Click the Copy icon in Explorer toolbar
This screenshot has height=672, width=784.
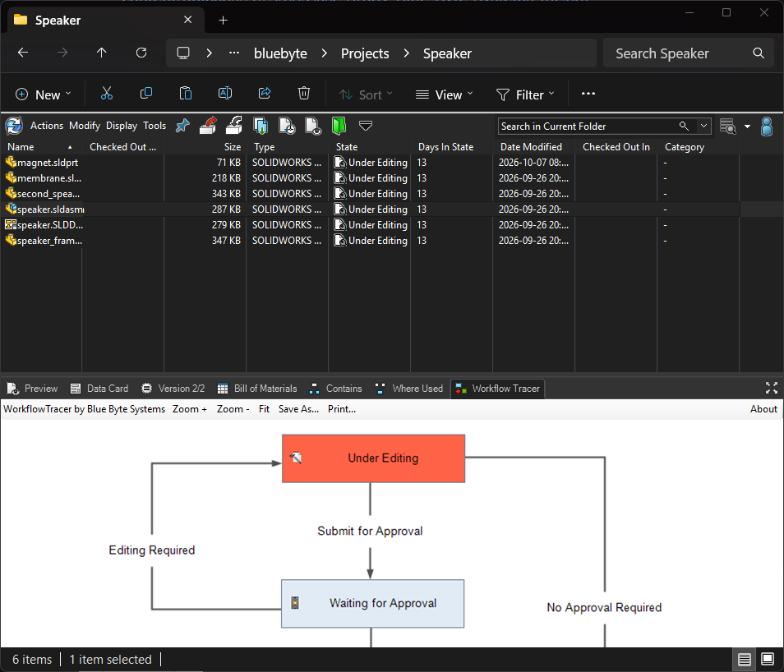click(x=146, y=94)
